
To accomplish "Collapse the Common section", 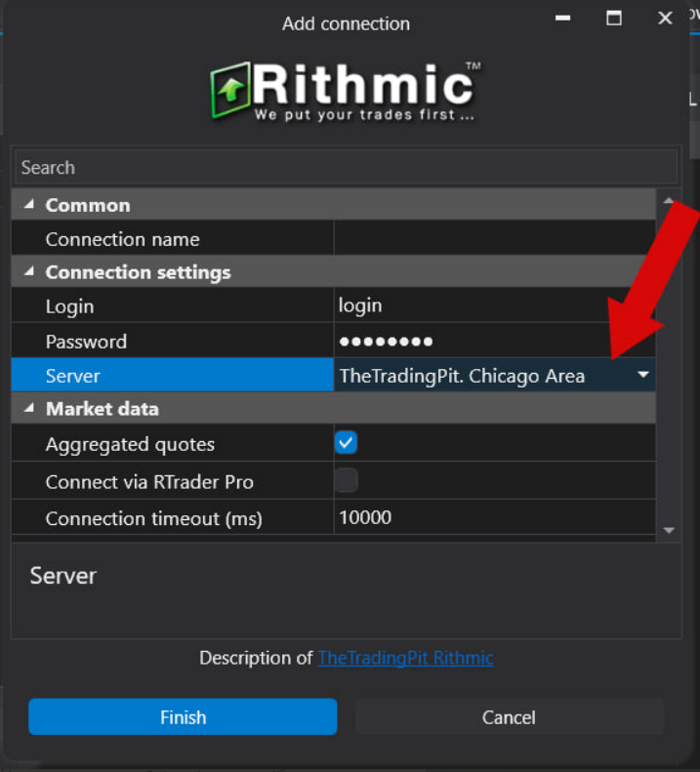I will pyautogui.click(x=29, y=204).
